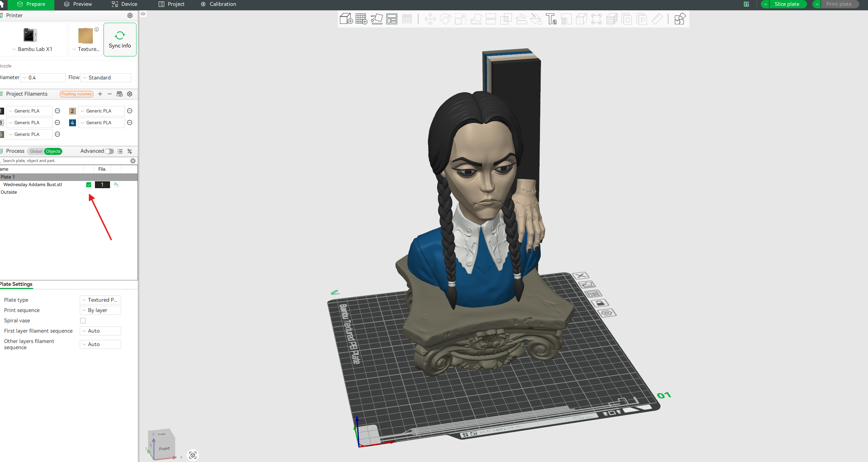Screen dimensions: 868x462
Task: Collapse the sidebar with arrow icon
Action: point(143,14)
